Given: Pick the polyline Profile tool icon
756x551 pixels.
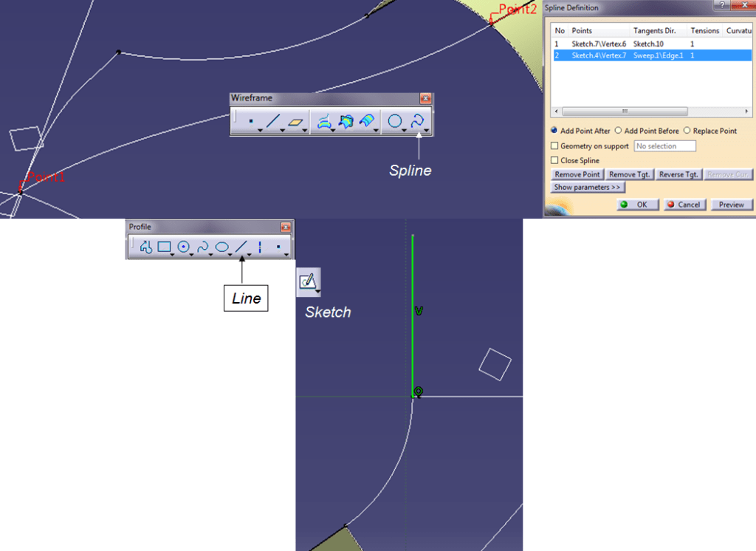Looking at the screenshot, I should click(x=145, y=247).
